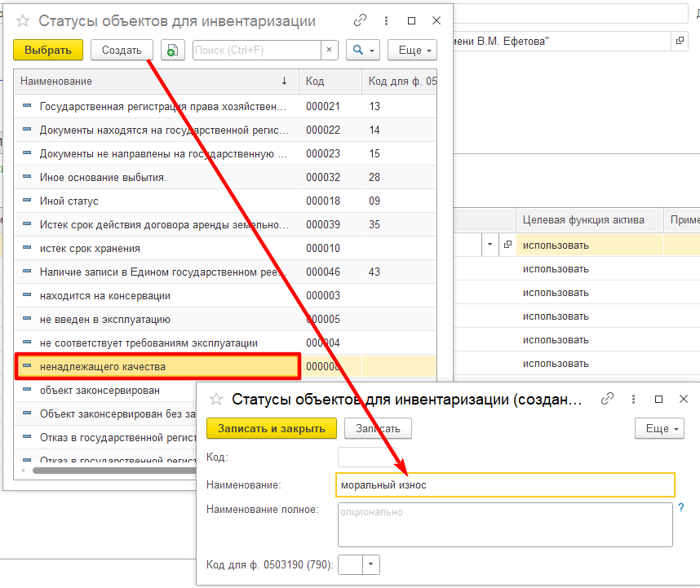Click Записать и закрыть button
This screenshot has width=700, height=588.
click(271, 428)
